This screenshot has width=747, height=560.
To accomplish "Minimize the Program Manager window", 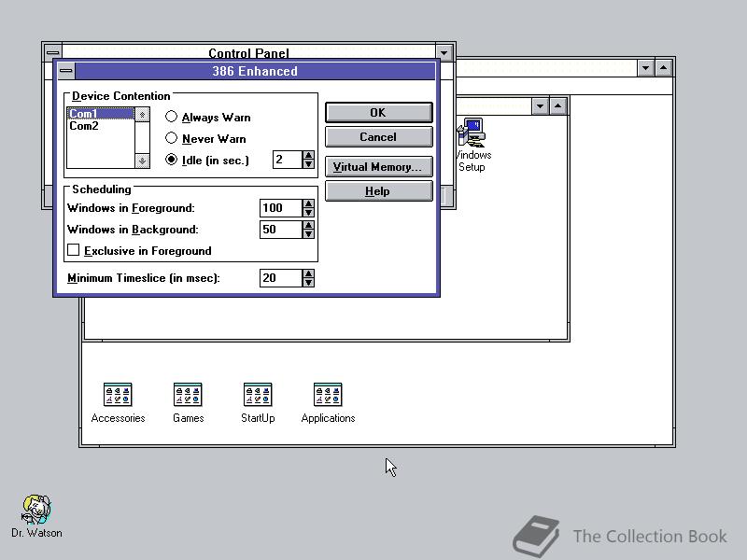I will pos(646,68).
